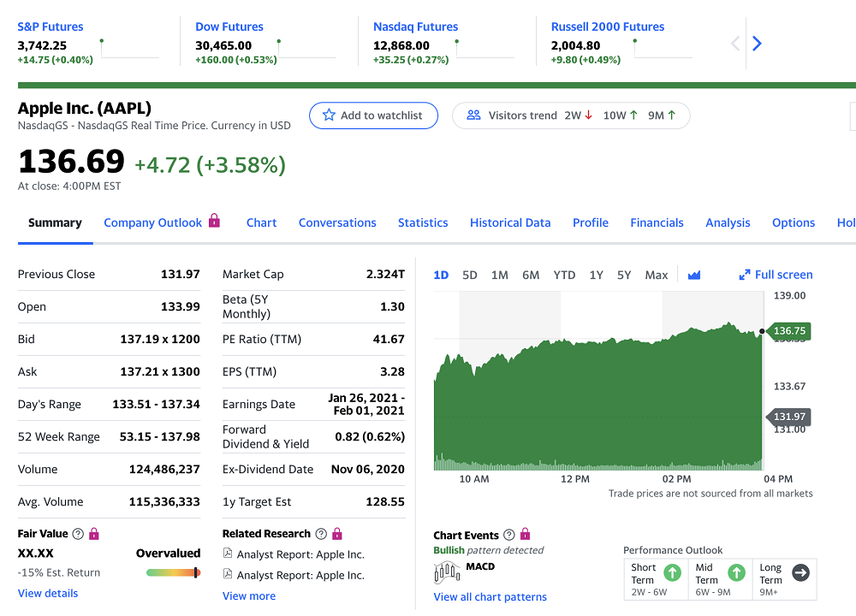The height and width of the screenshot is (616, 856).
Task: Click the Mid Term green up arrow
Action: pos(736,572)
